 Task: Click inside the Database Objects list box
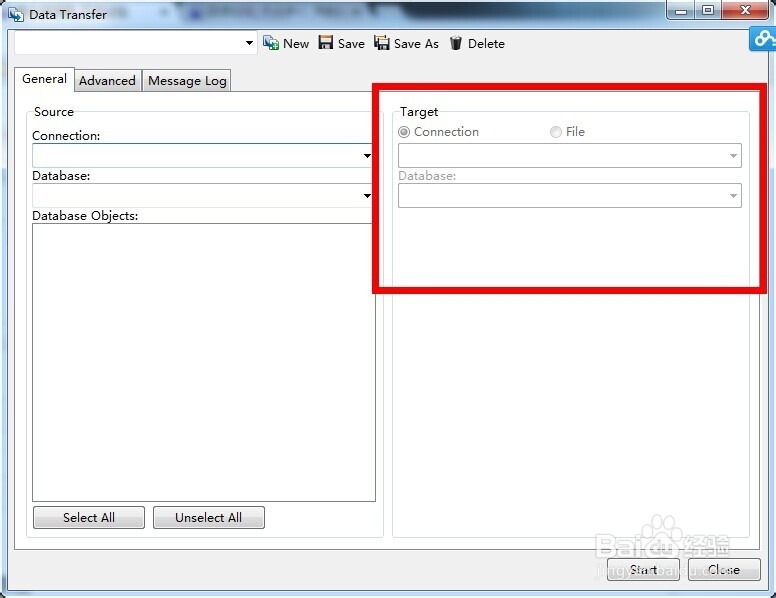(x=204, y=362)
